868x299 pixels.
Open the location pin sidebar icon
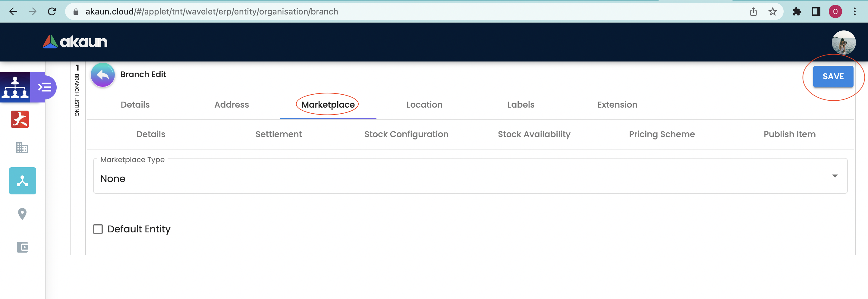pyautogui.click(x=22, y=214)
